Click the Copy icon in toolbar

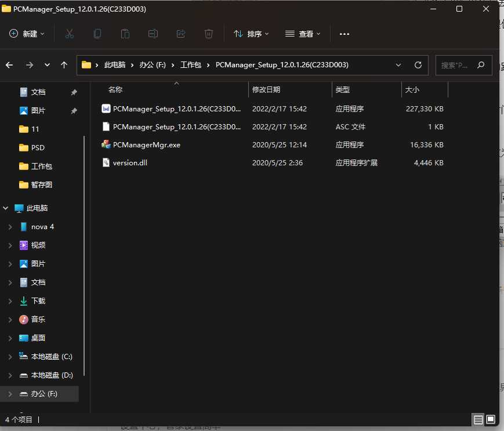click(x=97, y=34)
